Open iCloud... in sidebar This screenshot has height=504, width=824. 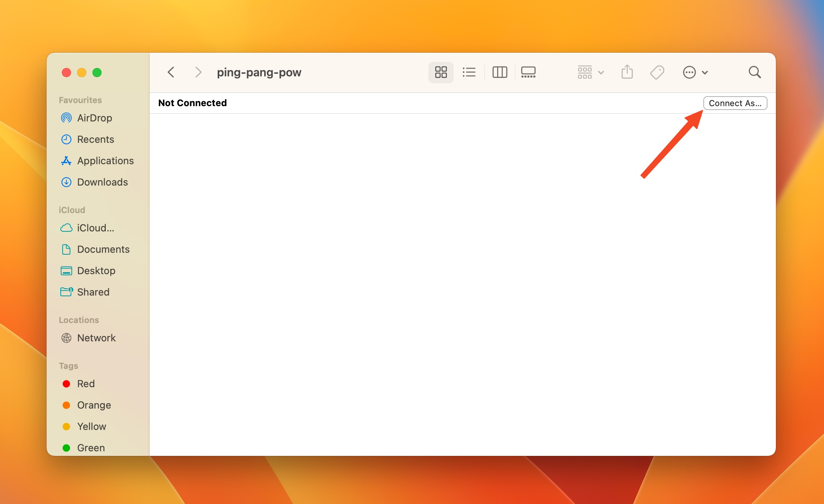[96, 227]
